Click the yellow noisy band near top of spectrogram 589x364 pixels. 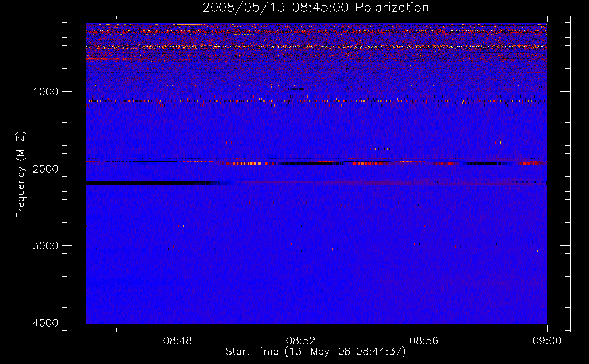pos(316,47)
